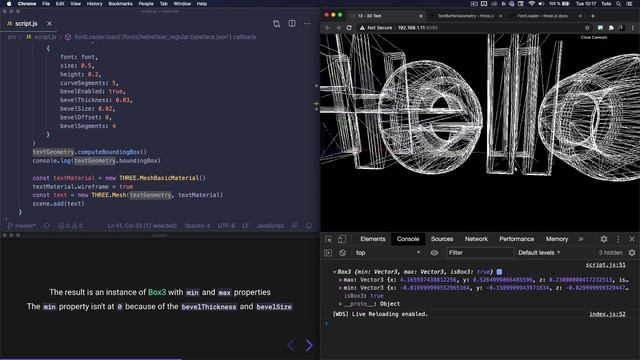The height and width of the screenshot is (360, 640).
Task: Open the Bookmarks menu
Action: pos(120,4)
